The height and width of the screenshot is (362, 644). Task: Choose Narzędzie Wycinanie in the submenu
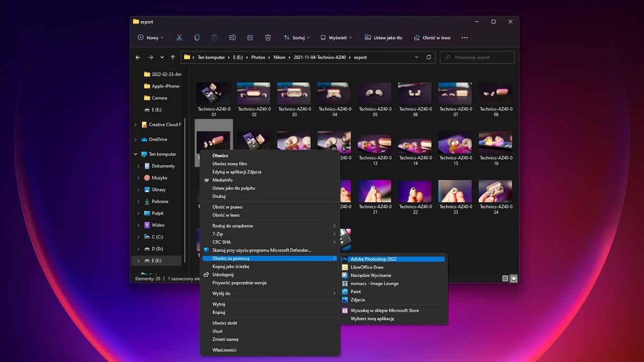coord(393,275)
